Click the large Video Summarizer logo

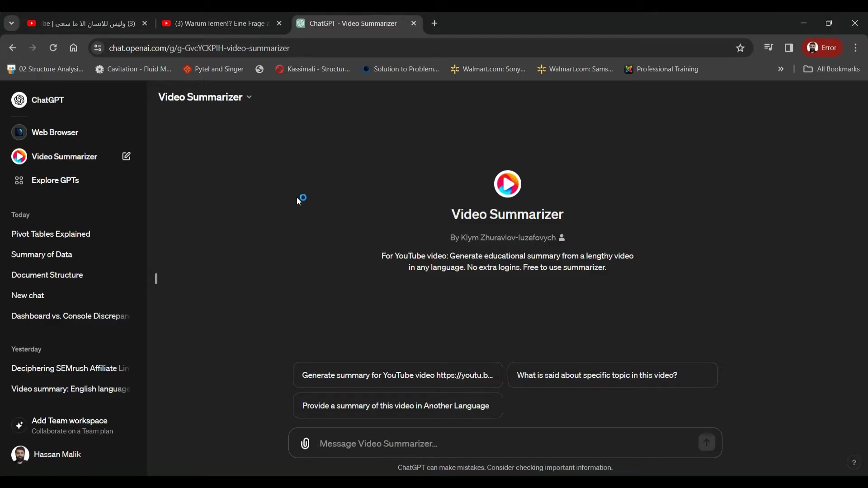(x=507, y=184)
